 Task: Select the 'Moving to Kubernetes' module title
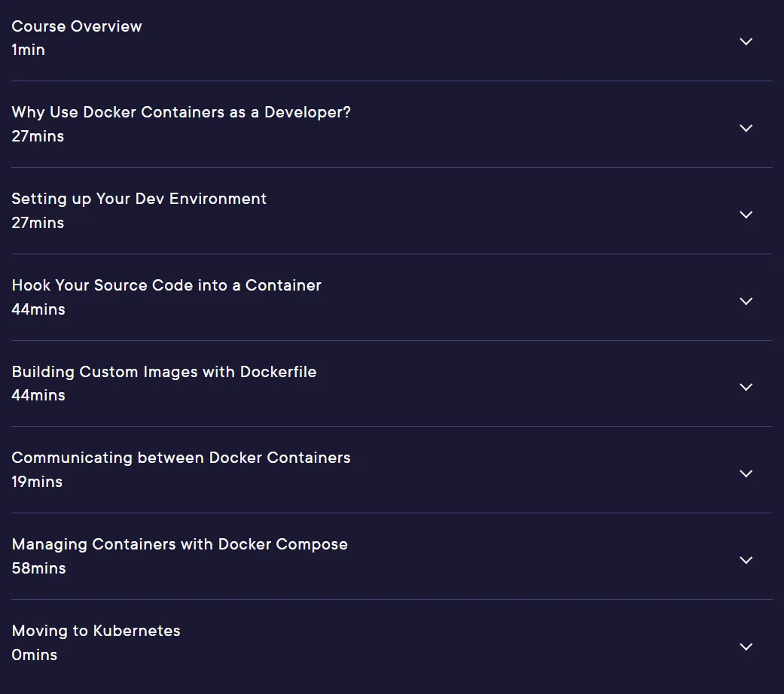click(96, 631)
